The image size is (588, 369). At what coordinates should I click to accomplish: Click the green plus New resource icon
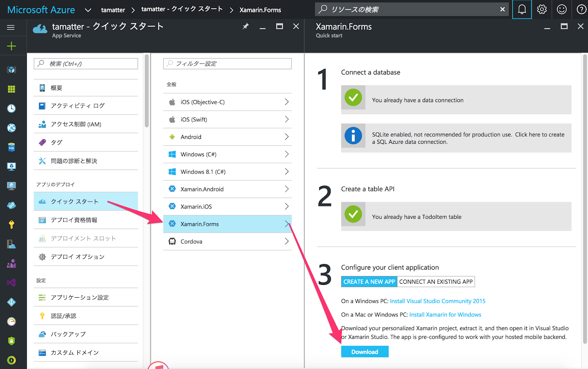(x=11, y=46)
